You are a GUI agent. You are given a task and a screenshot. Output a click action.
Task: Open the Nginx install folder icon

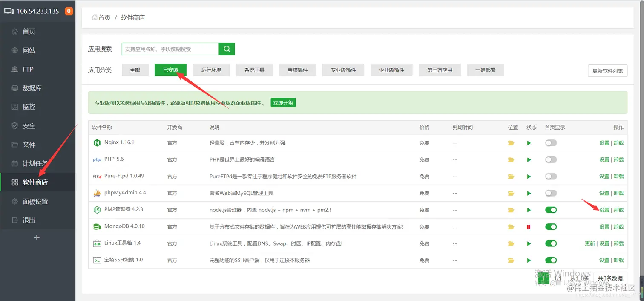(x=511, y=143)
